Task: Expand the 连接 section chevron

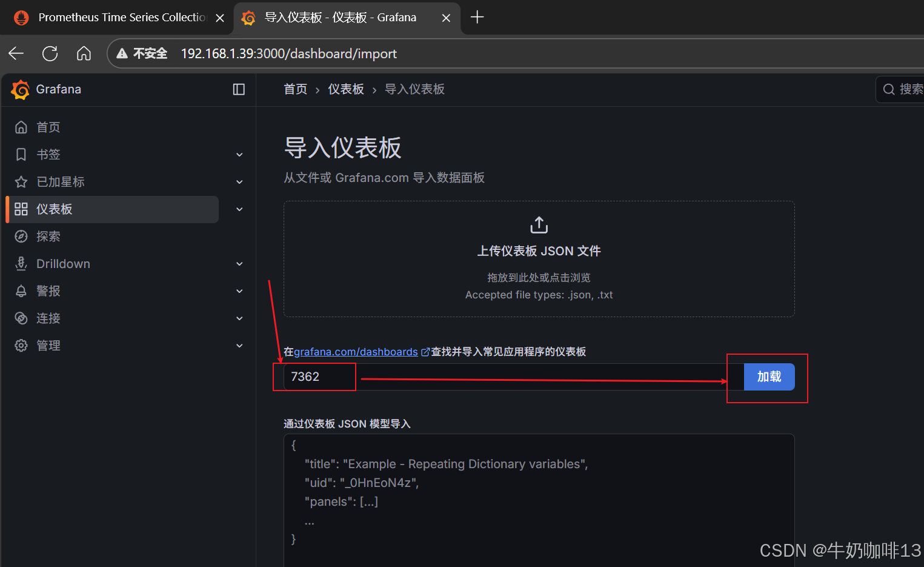Action: (239, 318)
